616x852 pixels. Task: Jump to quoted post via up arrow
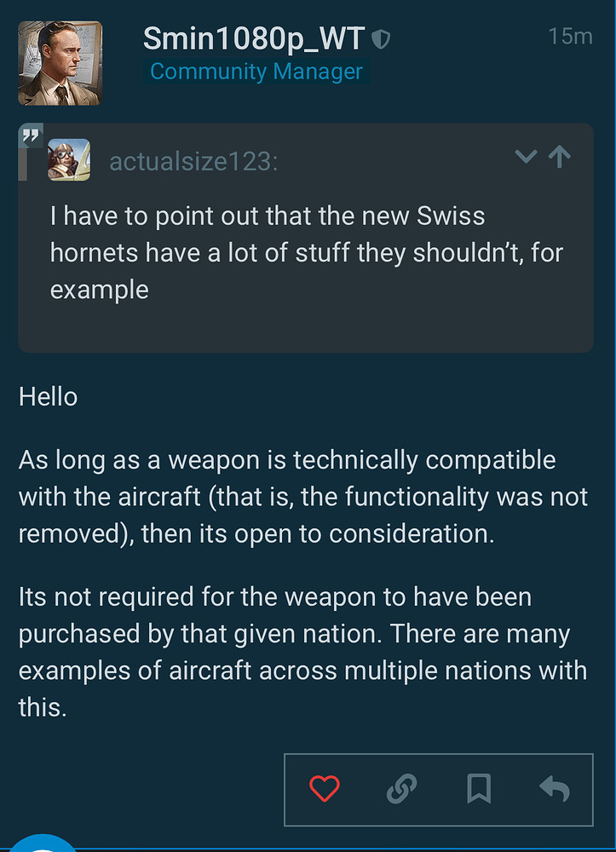559,157
